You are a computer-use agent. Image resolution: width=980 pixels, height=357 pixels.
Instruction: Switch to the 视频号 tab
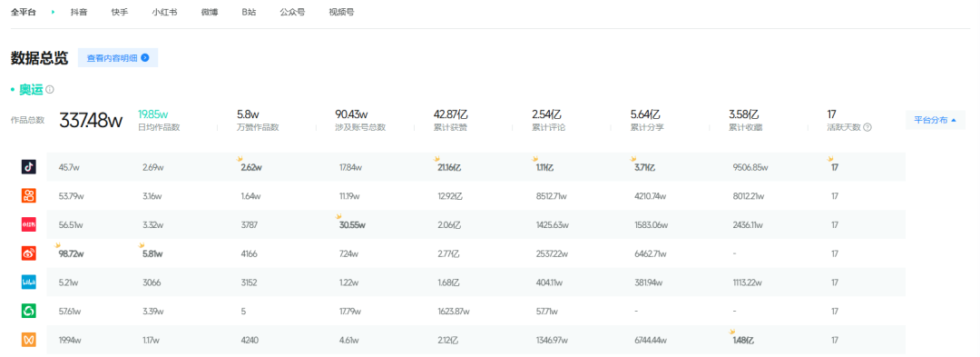pyautogui.click(x=341, y=12)
